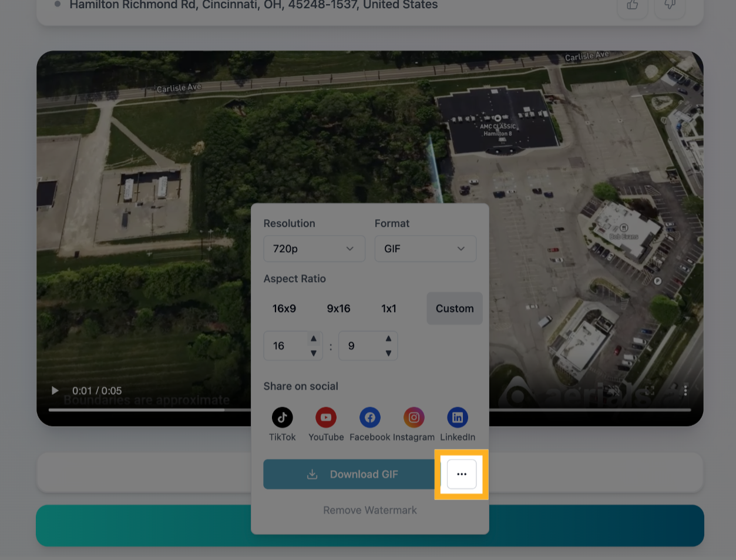Click the teal gradient button at the bottom

pyautogui.click(x=370, y=525)
